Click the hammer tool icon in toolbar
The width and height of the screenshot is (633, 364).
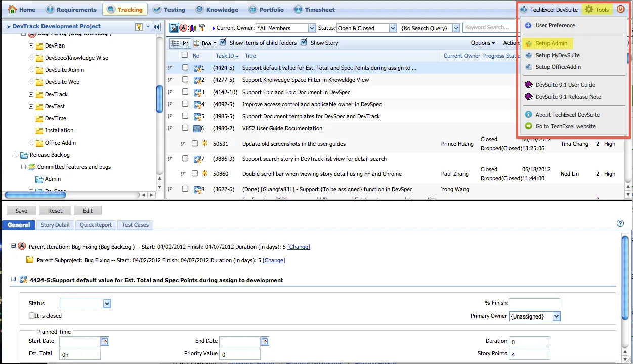coord(202,28)
